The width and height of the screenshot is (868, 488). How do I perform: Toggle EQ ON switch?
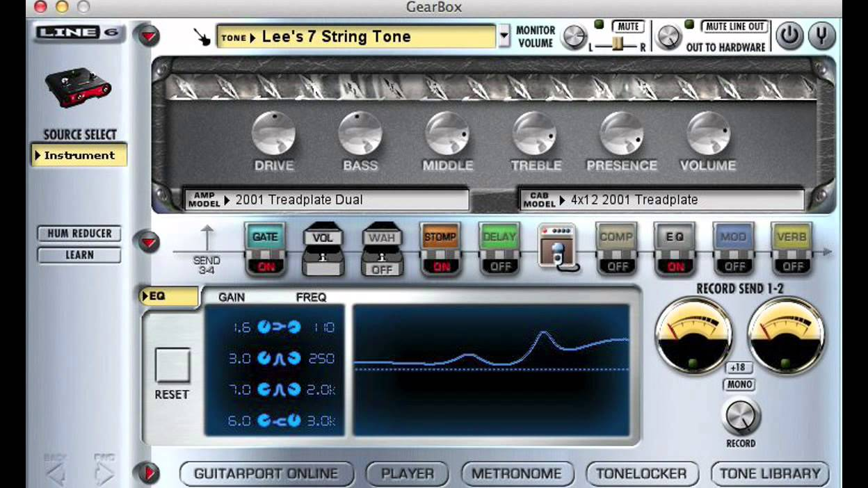675,266
